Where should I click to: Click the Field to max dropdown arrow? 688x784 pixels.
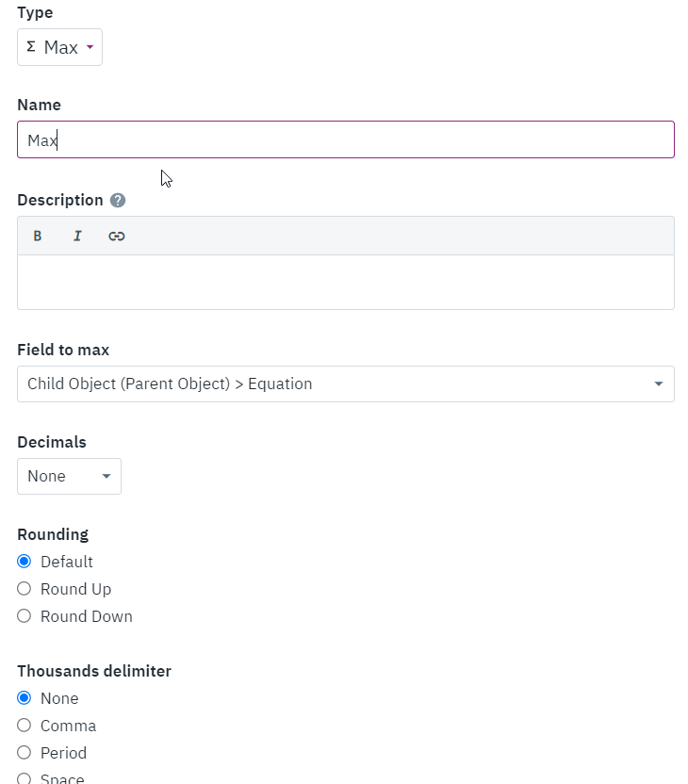tap(659, 384)
